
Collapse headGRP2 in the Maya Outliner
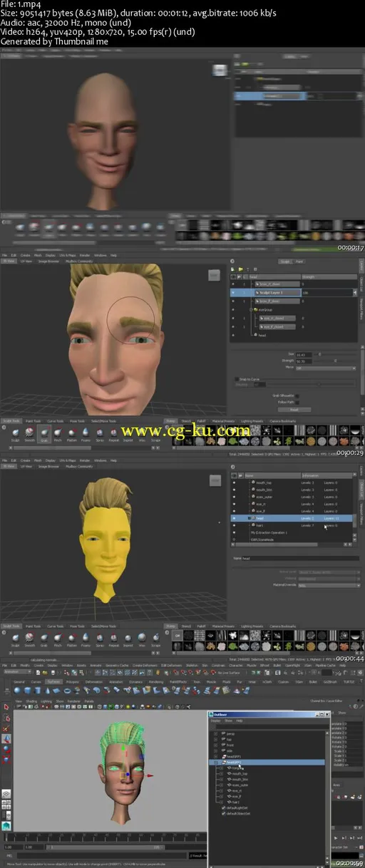(216, 762)
